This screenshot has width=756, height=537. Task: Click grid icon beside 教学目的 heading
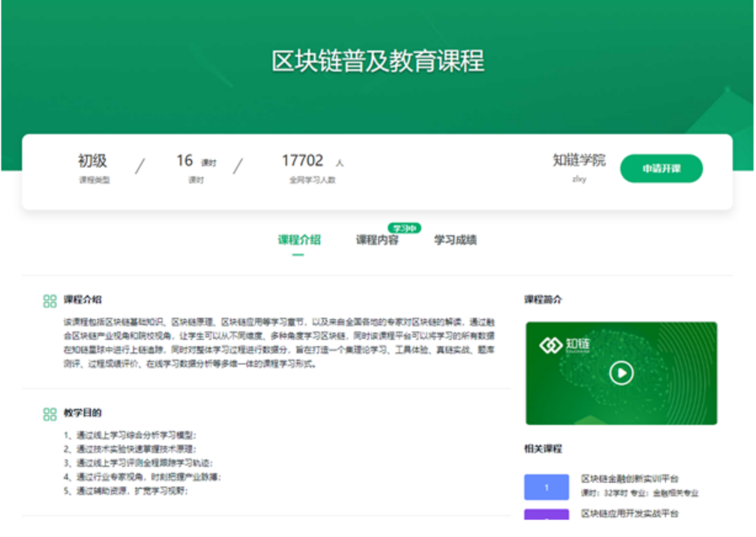pos(50,414)
